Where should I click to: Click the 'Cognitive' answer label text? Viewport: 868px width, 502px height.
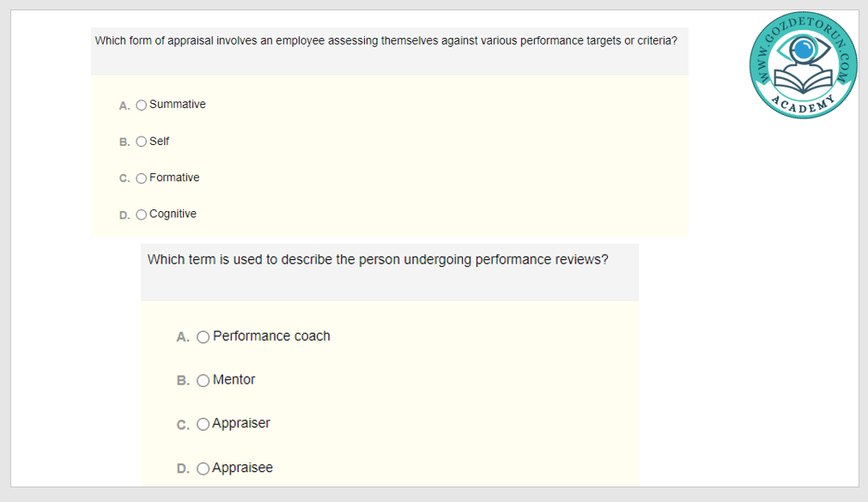coord(173,214)
